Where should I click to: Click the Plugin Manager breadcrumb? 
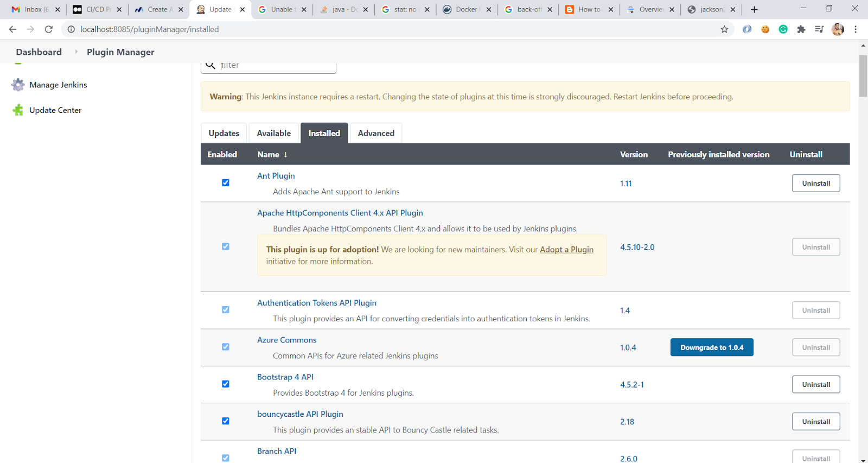click(x=120, y=52)
